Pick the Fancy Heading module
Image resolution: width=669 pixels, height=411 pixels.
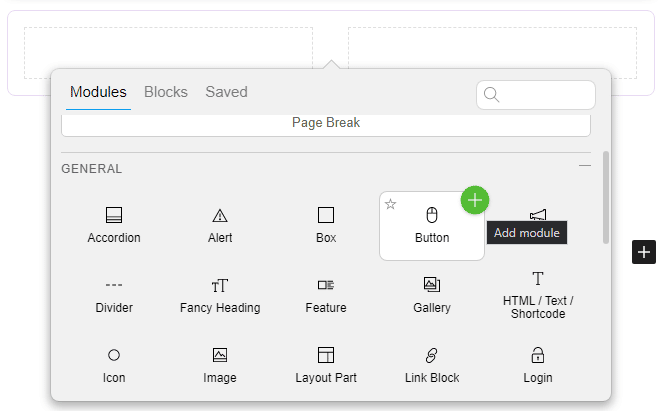click(220, 294)
